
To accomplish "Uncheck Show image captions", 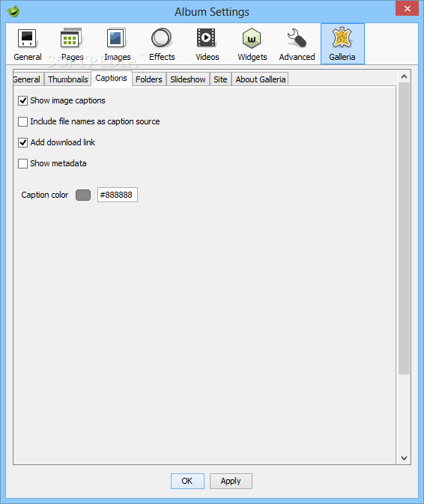I will tap(22, 100).
